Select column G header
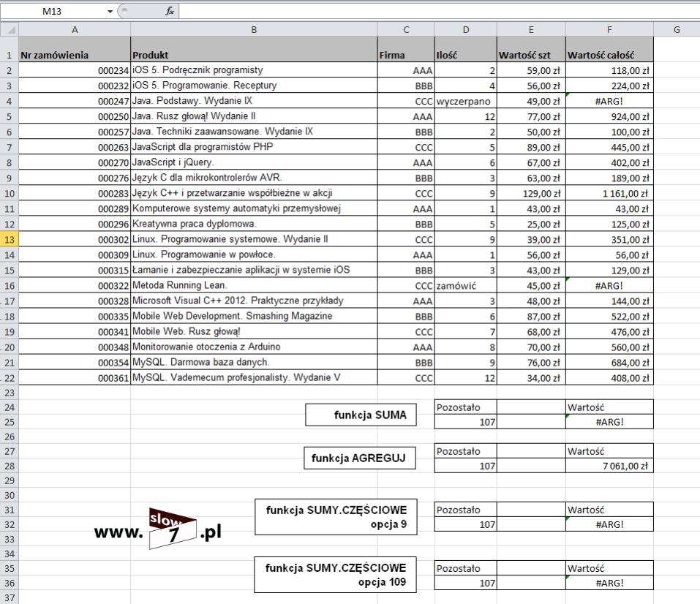 677,30
